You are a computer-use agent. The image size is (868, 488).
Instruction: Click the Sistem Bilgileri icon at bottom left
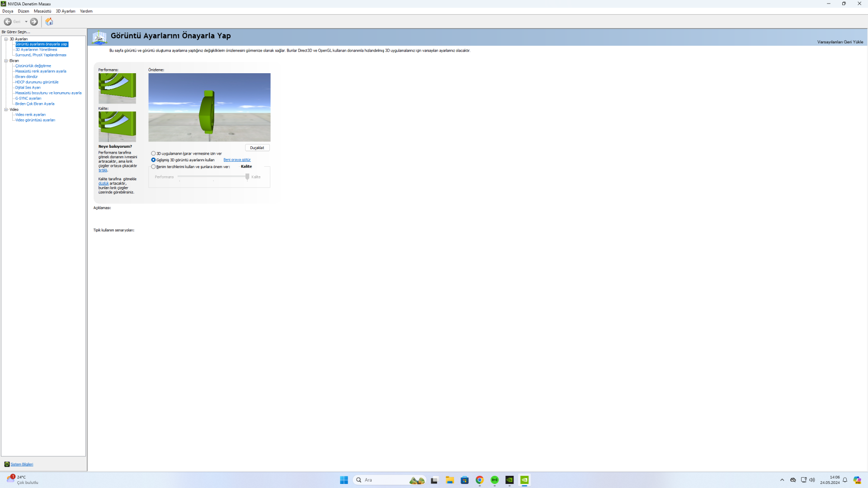[7, 464]
